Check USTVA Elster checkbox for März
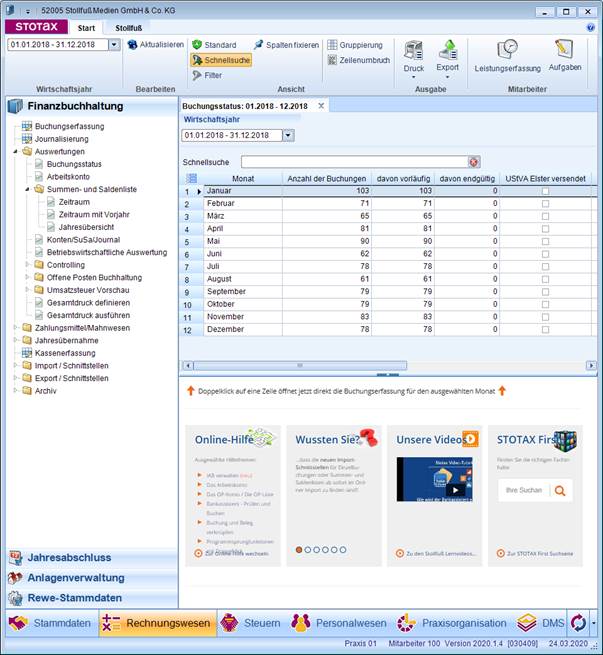 point(545,216)
